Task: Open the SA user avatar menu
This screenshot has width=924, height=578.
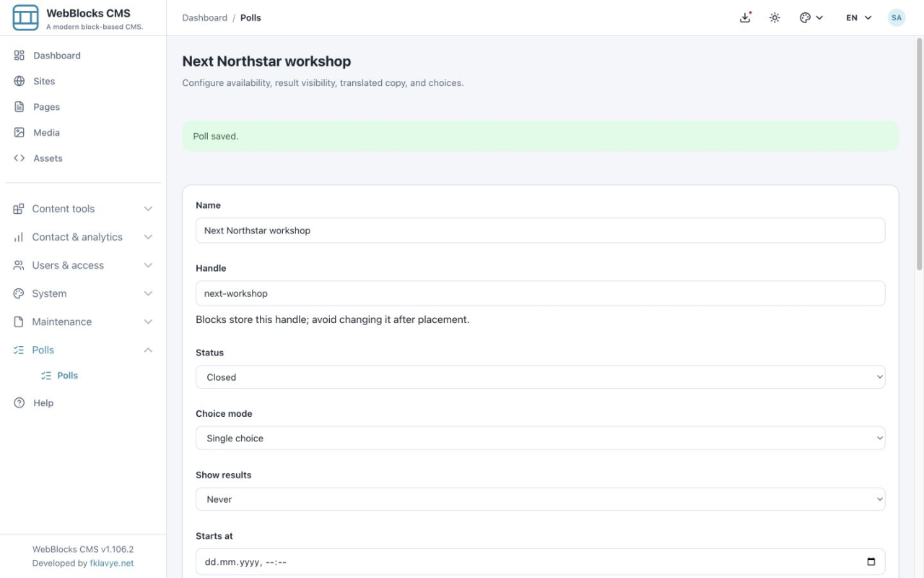Action: [897, 17]
